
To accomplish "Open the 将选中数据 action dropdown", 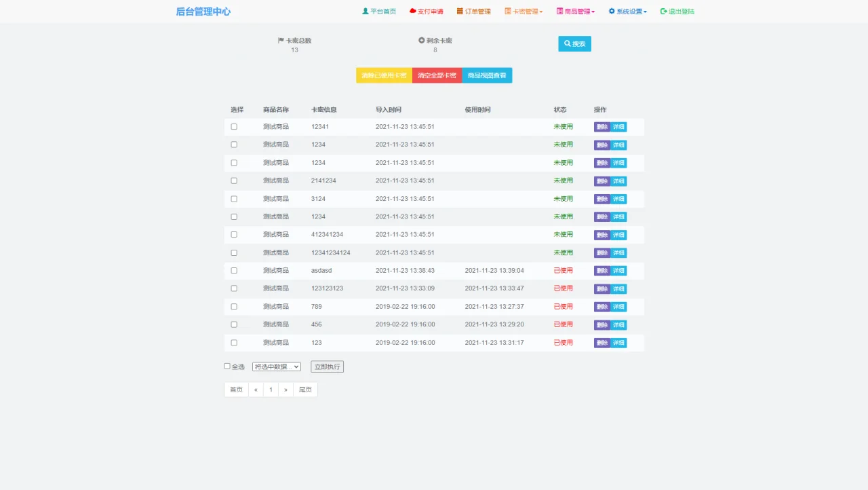I will pyautogui.click(x=276, y=366).
